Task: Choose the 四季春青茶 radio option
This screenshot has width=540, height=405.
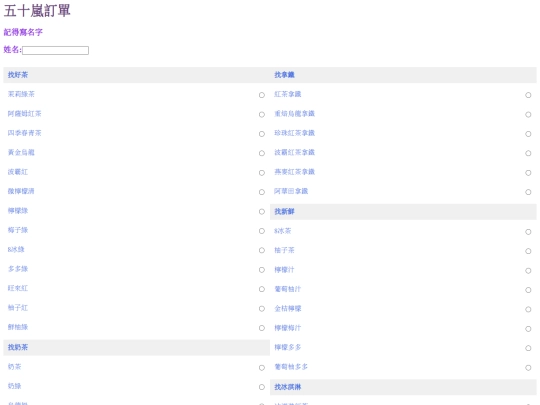Action: [262, 134]
